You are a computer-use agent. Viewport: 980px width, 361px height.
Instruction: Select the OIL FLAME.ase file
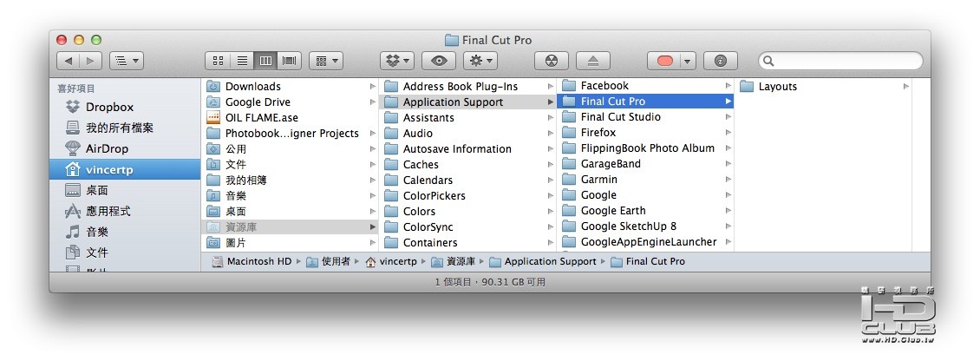tap(290, 118)
